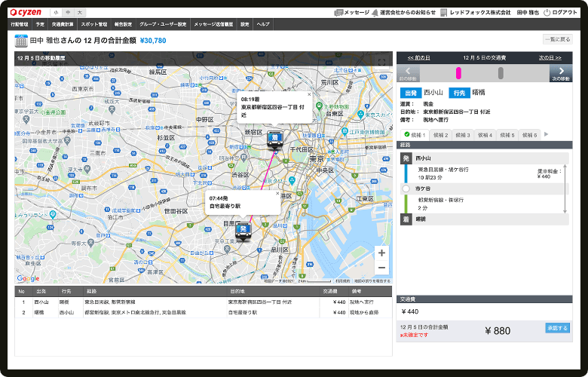Image resolution: width=588 pixels, height=377 pixels.
Task: Select large font size 大
Action: 80,13
